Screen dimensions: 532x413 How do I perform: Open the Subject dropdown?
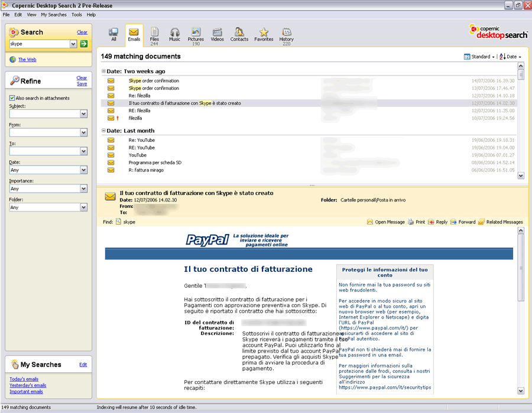coord(83,114)
